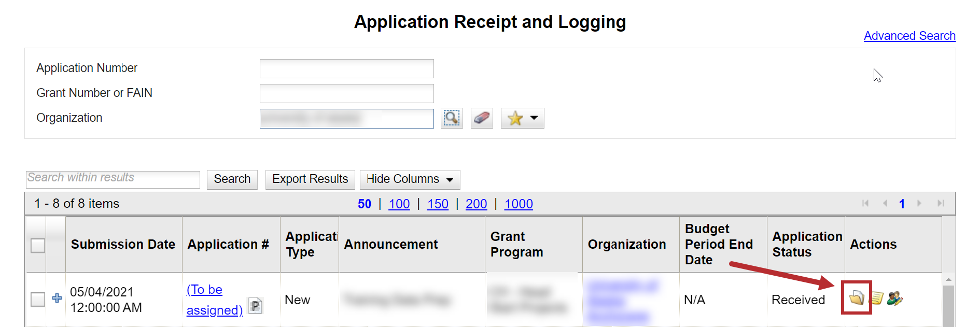980x327 pixels.
Task: Show 1000 items per page
Action: [x=519, y=204]
